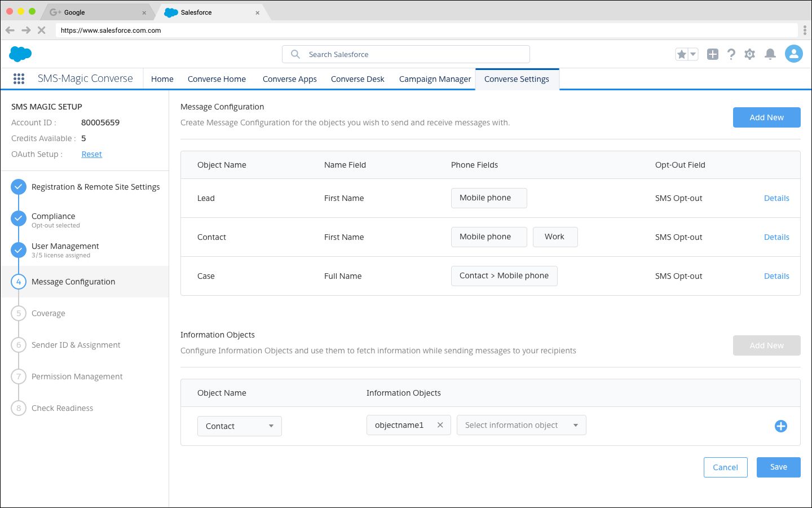Add a row with the blue plus icon
The width and height of the screenshot is (812, 508).
(x=781, y=426)
